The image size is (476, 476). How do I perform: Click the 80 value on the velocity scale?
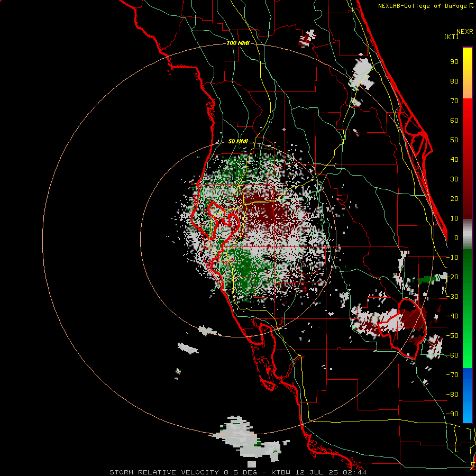click(454, 81)
